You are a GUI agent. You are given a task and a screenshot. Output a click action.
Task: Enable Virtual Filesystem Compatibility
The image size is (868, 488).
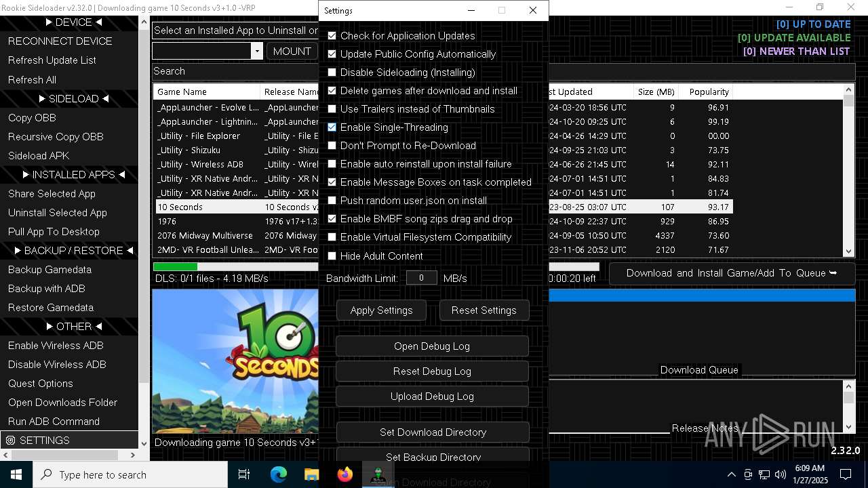tap(332, 237)
